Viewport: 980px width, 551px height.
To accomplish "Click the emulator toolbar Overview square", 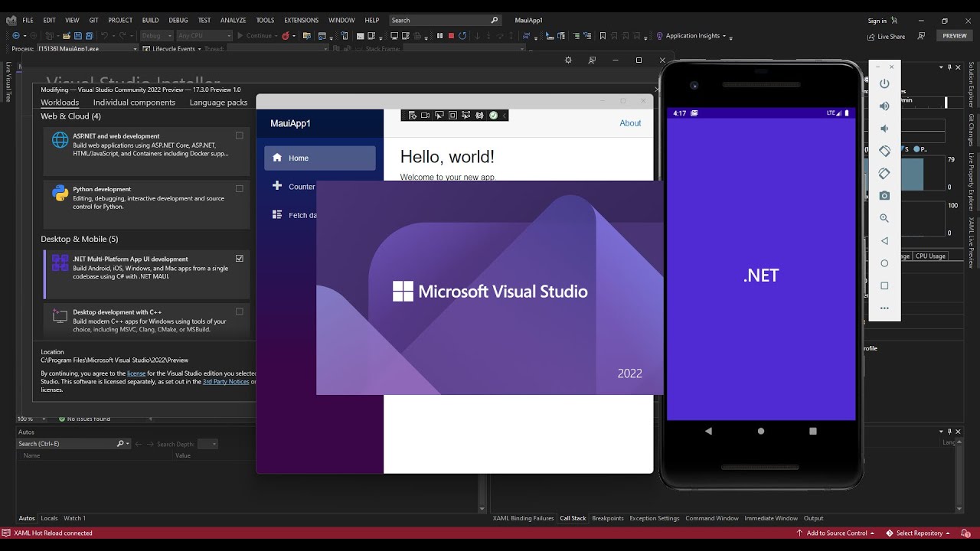I will click(884, 285).
